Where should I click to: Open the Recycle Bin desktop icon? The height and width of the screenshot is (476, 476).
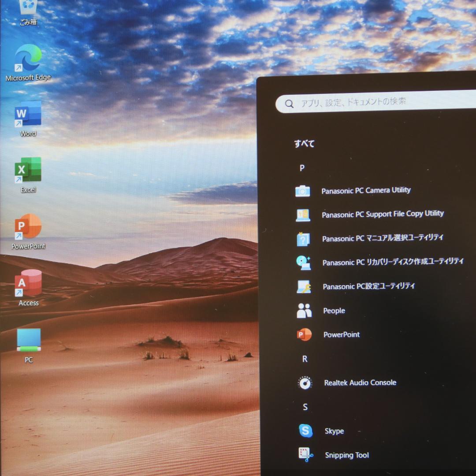[x=29, y=10]
